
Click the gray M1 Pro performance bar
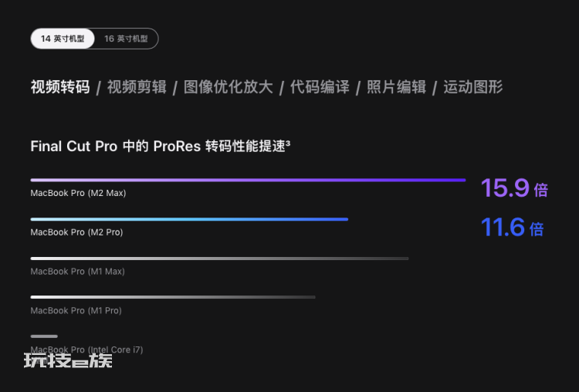pos(173,297)
